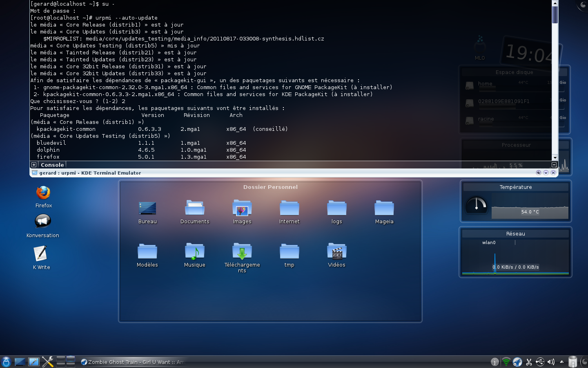Click the Réseau widget header
The height and width of the screenshot is (368, 588).
click(515, 233)
